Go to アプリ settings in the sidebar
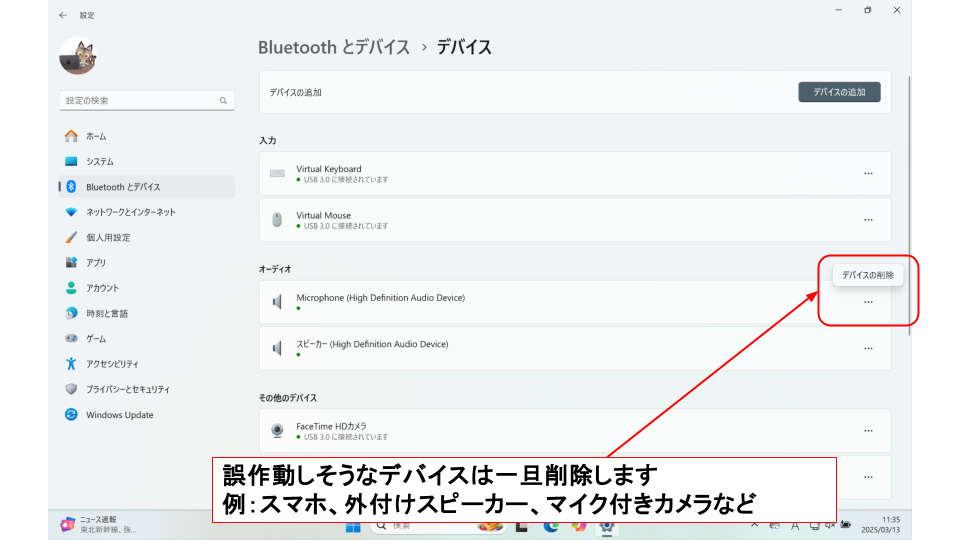The image size is (960, 540). pos(96,263)
